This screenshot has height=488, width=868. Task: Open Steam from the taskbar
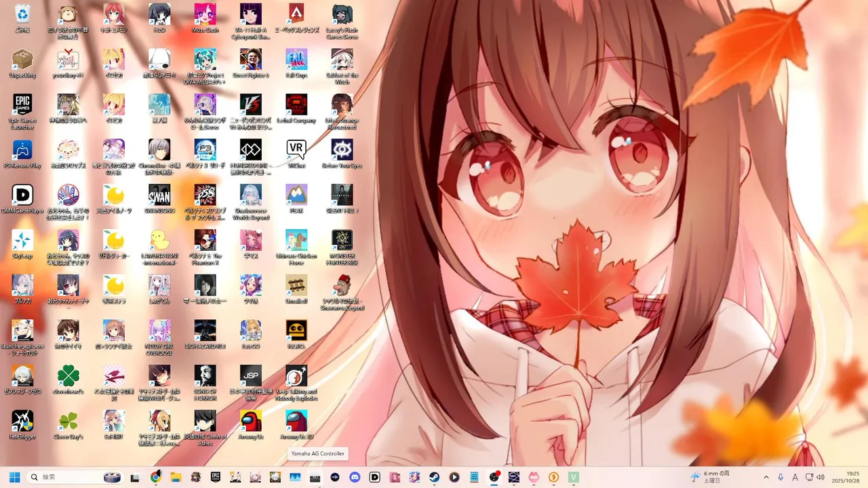click(434, 477)
